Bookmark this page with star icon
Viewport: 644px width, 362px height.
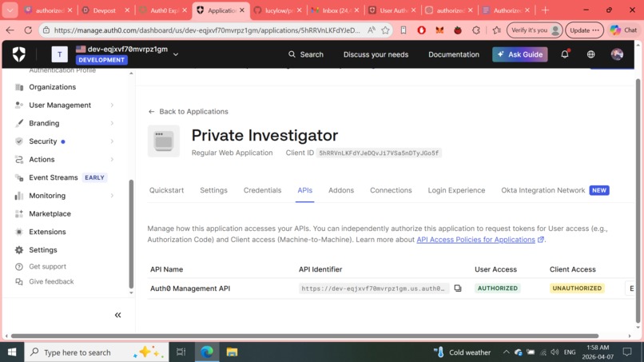point(385,30)
